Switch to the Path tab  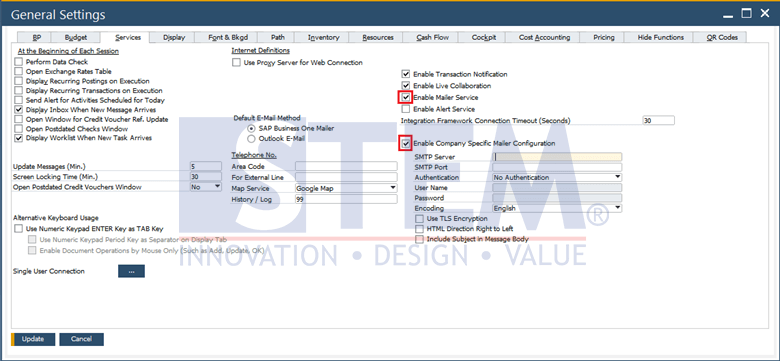pyautogui.click(x=278, y=37)
